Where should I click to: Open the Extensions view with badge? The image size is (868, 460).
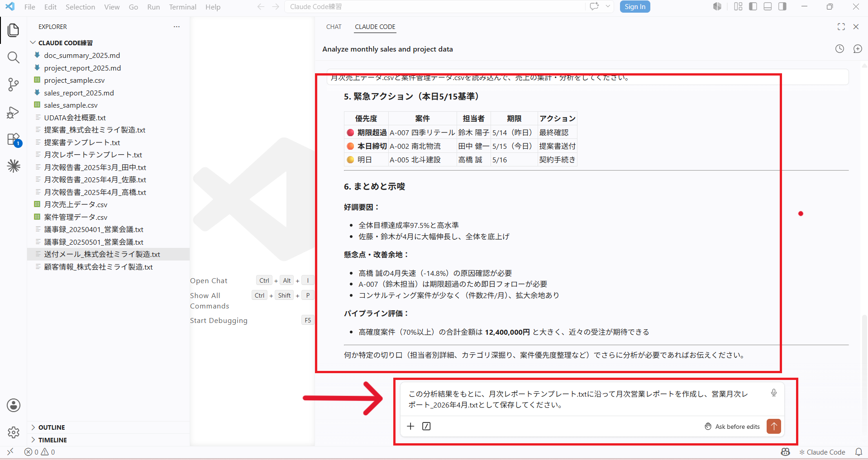(x=14, y=139)
